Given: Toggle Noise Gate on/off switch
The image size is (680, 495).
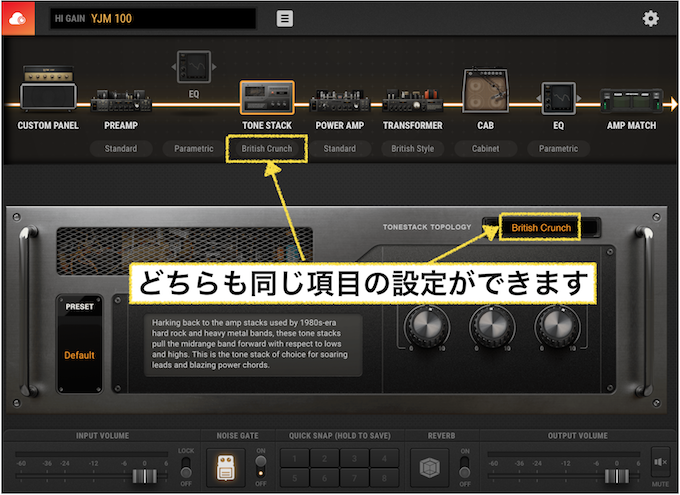Looking at the screenshot, I should pyautogui.click(x=261, y=467).
